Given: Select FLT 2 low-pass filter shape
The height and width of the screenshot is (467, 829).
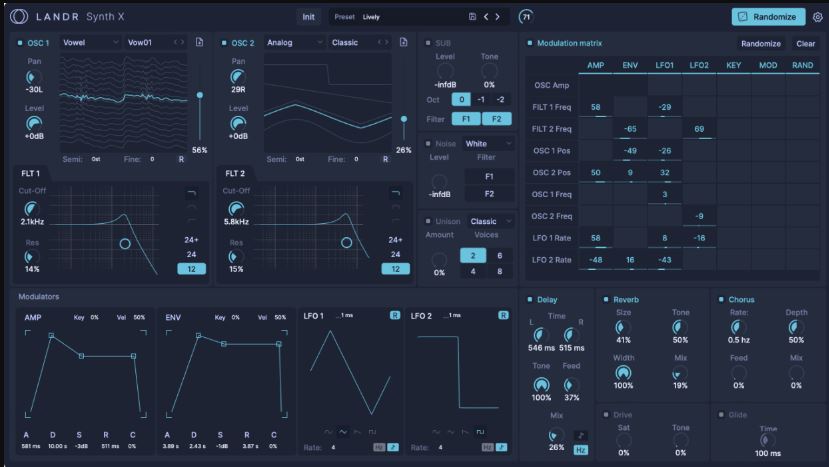Looking at the screenshot, I should tap(395, 194).
